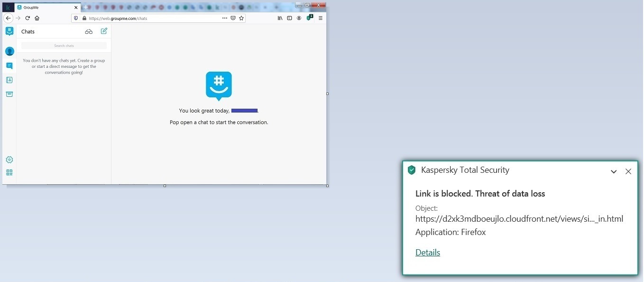
Task: Reload the GroupMe page
Action: 28,18
